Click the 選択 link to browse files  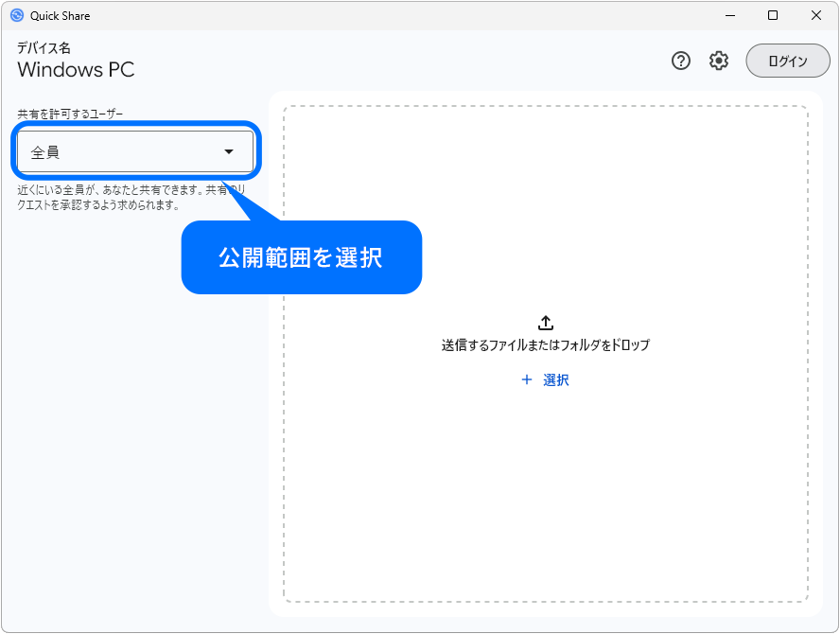click(557, 379)
